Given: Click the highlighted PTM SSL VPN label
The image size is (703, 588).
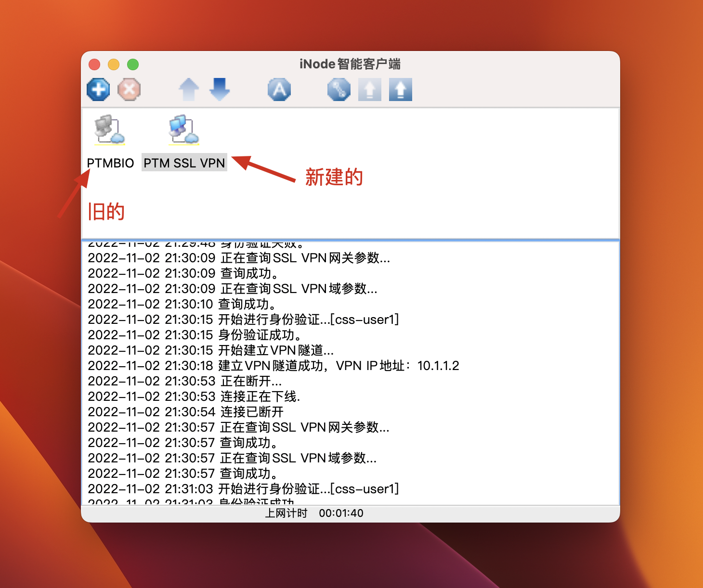Looking at the screenshot, I should pos(184,163).
